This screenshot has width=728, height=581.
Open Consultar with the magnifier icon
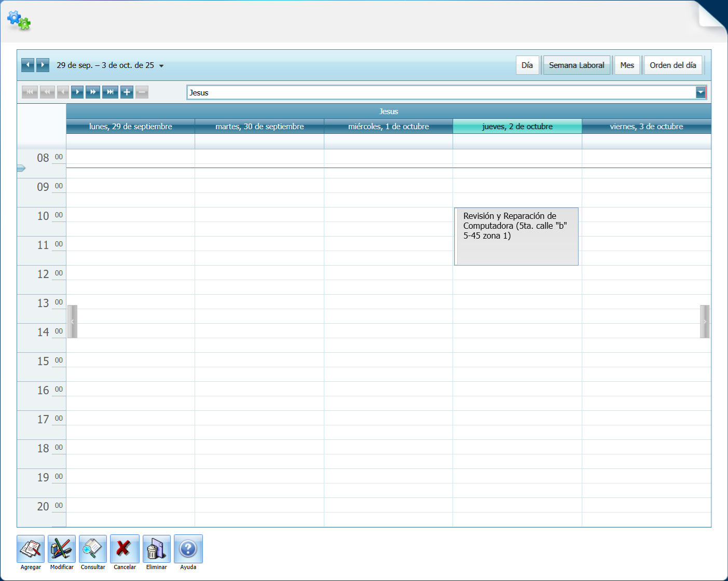click(92, 548)
